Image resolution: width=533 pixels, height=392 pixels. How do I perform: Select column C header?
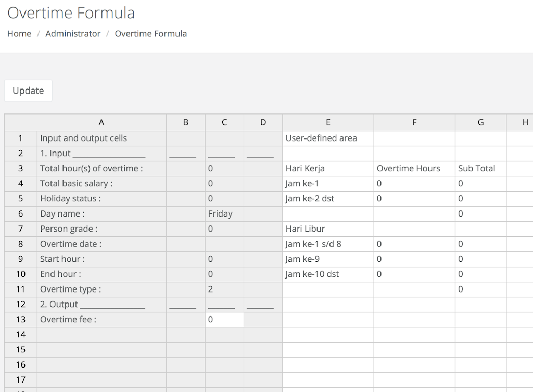click(x=224, y=123)
